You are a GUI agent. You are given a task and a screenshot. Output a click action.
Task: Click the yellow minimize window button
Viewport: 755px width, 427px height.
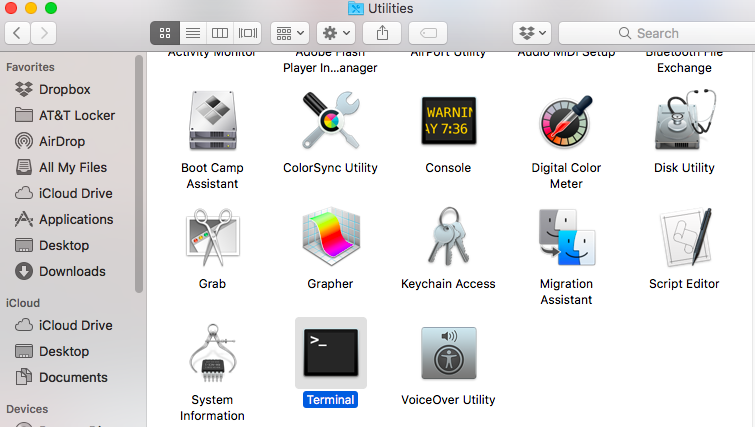[31, 8]
